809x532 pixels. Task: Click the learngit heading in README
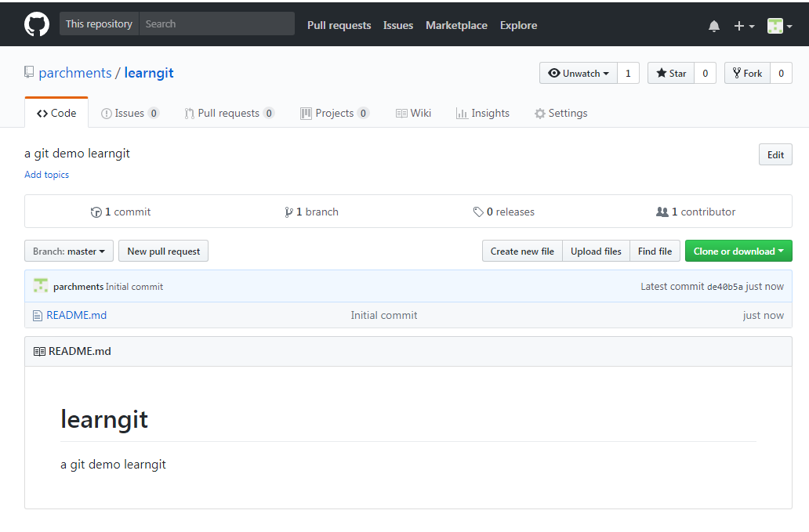[104, 419]
